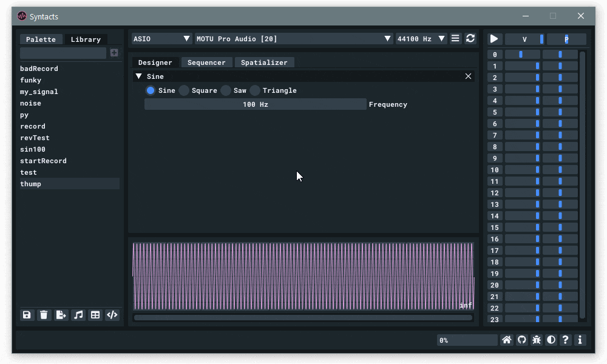
Task: Export the signal to a file
Action: coord(61,315)
